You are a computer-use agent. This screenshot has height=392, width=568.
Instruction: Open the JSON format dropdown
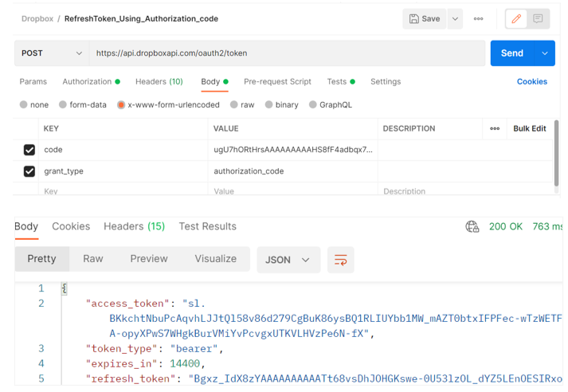pos(288,260)
